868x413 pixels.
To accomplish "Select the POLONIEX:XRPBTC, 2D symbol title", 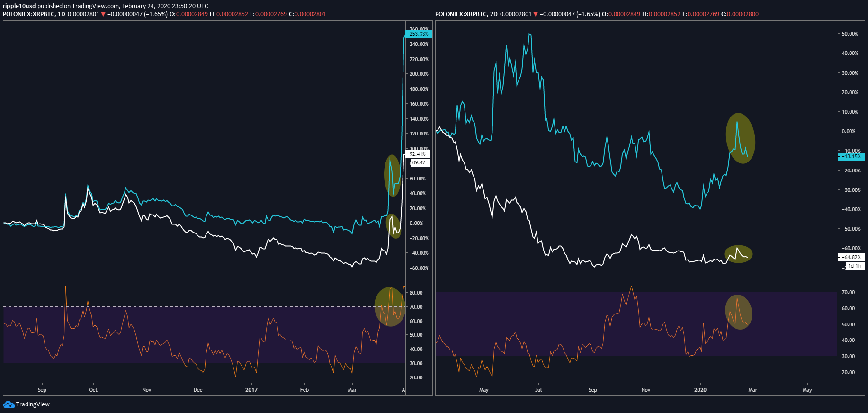I will point(466,14).
